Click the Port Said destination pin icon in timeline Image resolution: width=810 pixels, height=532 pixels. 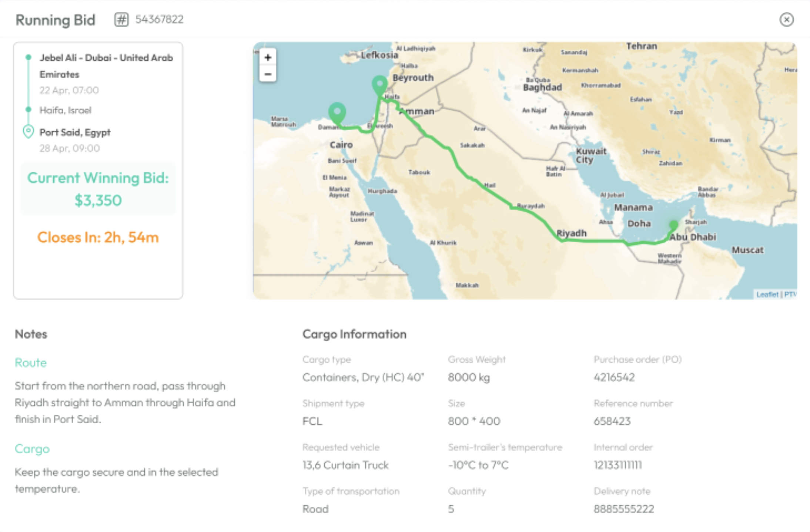29,131
